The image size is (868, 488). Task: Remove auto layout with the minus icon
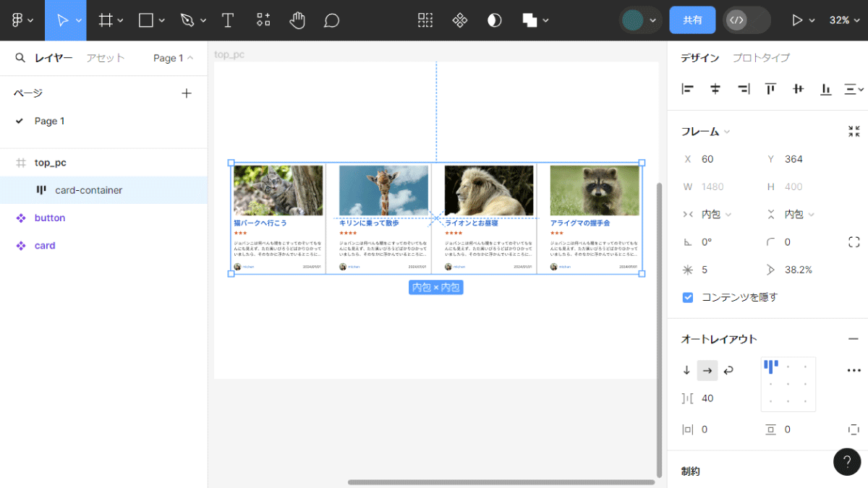854,339
